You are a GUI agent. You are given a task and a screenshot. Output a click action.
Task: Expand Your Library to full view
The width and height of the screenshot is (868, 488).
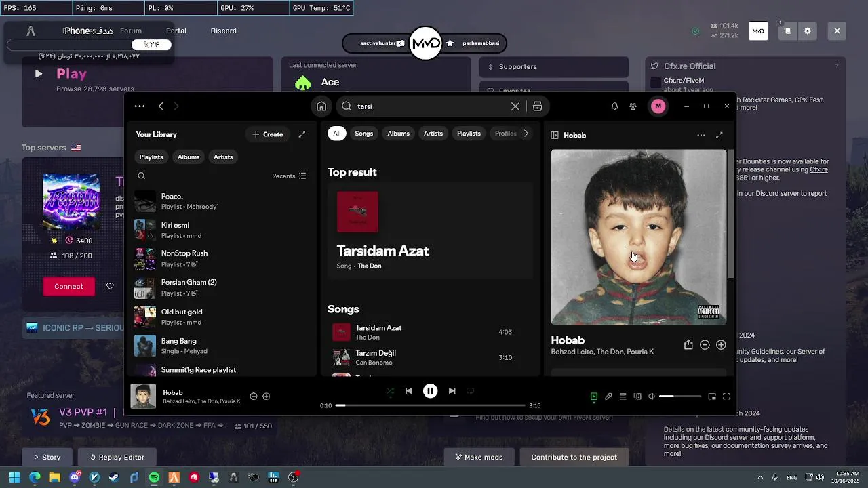point(302,134)
